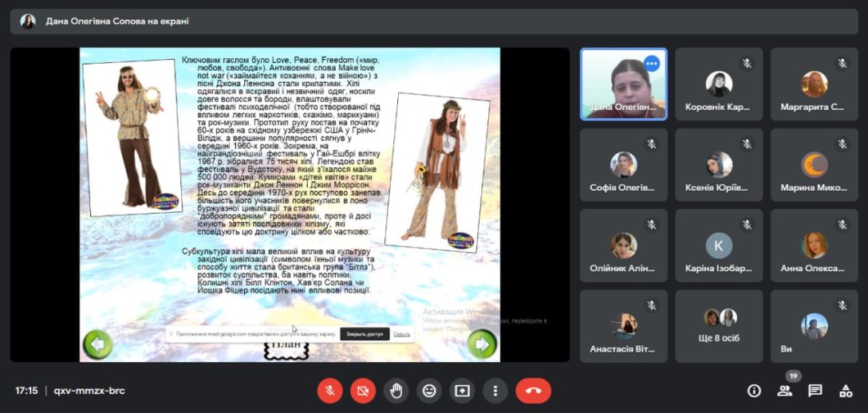Raise your hand with the hand icon

coord(396,391)
